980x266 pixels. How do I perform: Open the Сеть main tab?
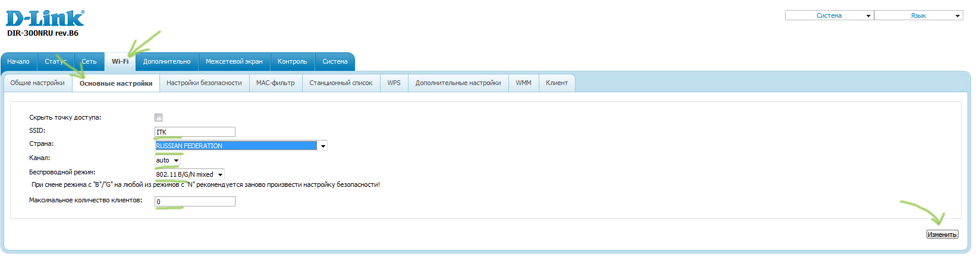89,62
